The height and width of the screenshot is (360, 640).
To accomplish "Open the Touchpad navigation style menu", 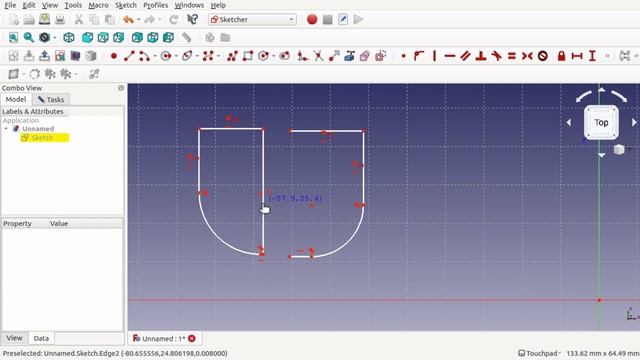I will pos(539,353).
